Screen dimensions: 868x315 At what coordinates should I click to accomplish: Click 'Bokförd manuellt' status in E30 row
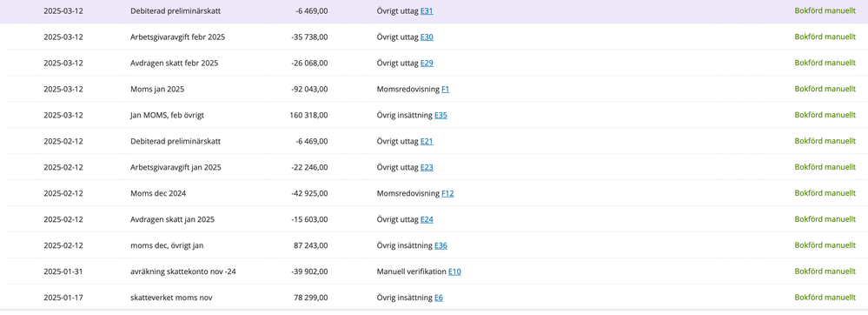point(825,37)
